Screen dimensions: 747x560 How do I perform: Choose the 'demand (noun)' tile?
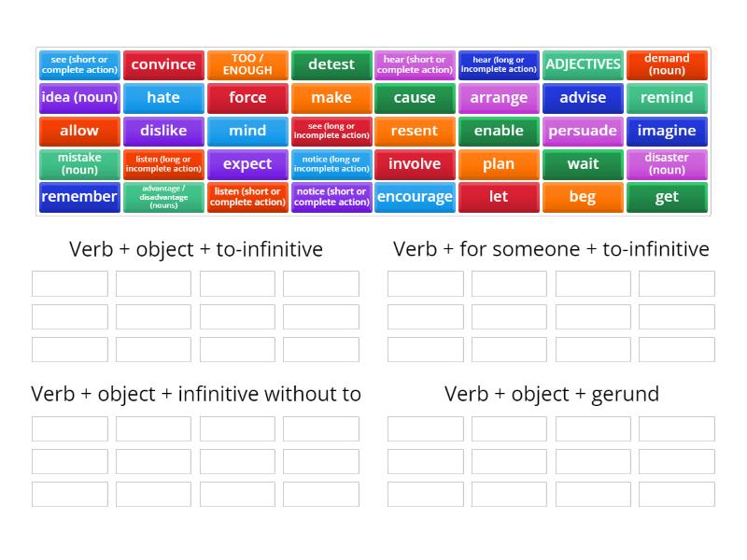click(x=667, y=64)
